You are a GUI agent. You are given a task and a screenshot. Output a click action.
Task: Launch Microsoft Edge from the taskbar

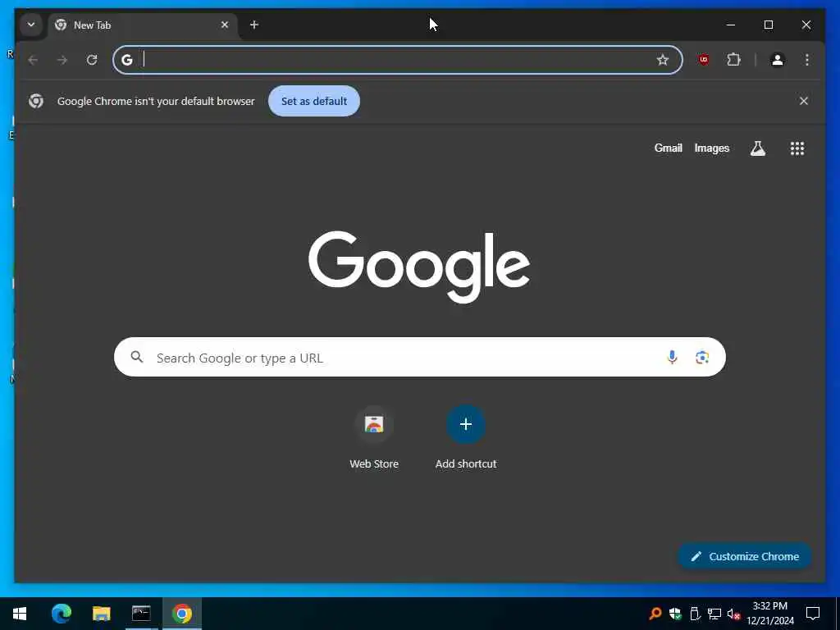(61, 614)
